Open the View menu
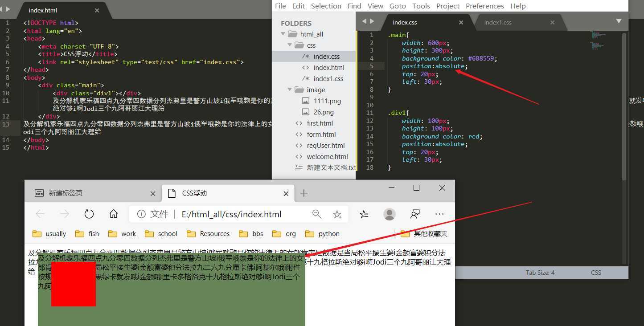 pyautogui.click(x=375, y=6)
